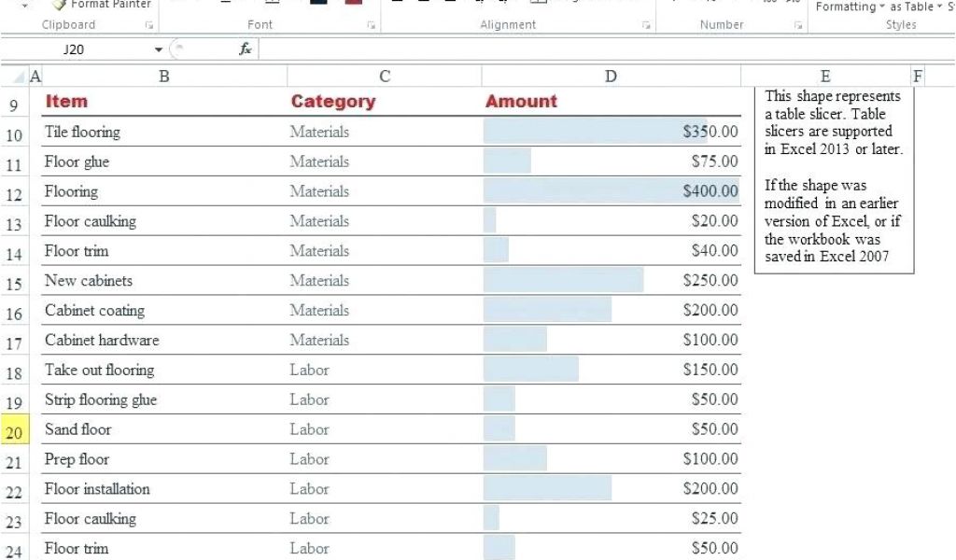Click the fx Insert Function icon

tap(246, 49)
